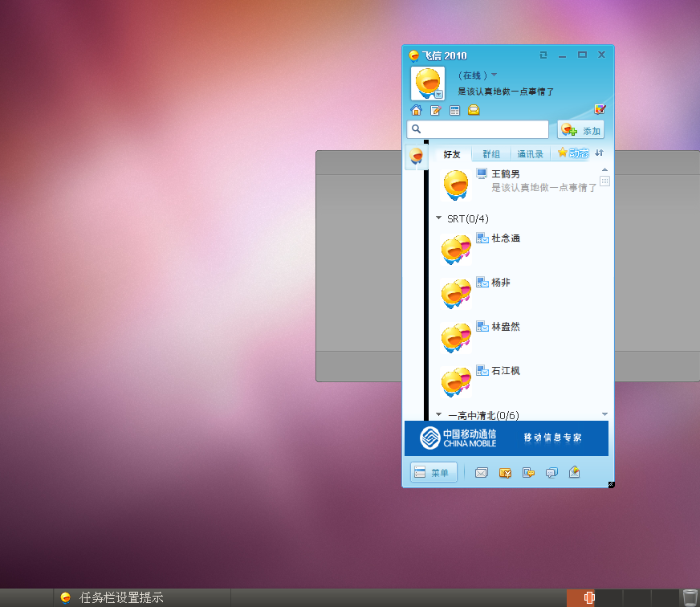This screenshot has height=607, width=700.
Task: Open the 任务栏设置提示 taskbar item
Action: [x=142, y=597]
